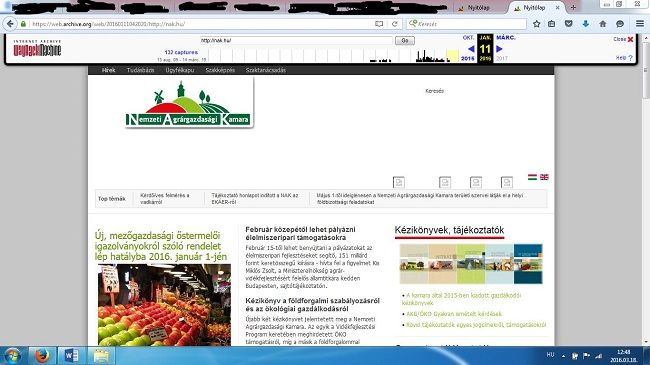This screenshot has width=650, height=365.
Task: Go to the Firefox home icon
Action: (x=602, y=24)
